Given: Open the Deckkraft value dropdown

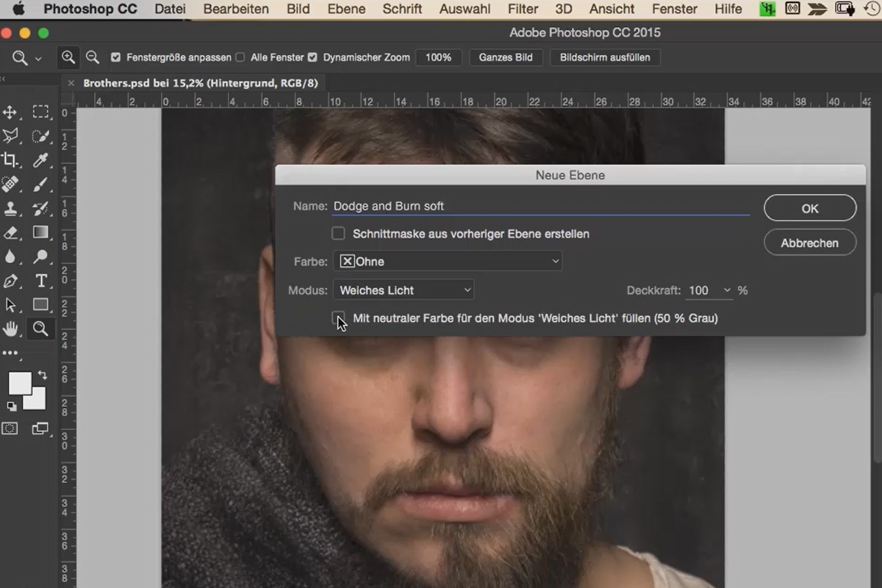Looking at the screenshot, I should click(x=726, y=290).
